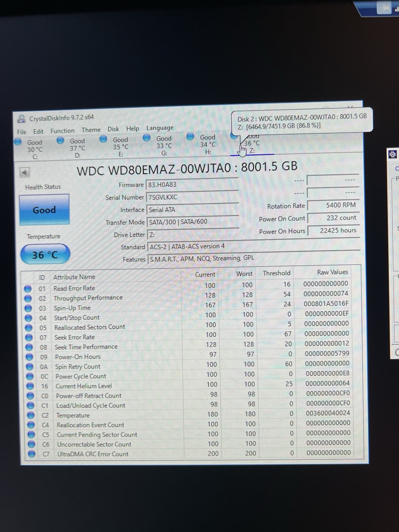Click the status icon for Reallocation Event Count

31,425
